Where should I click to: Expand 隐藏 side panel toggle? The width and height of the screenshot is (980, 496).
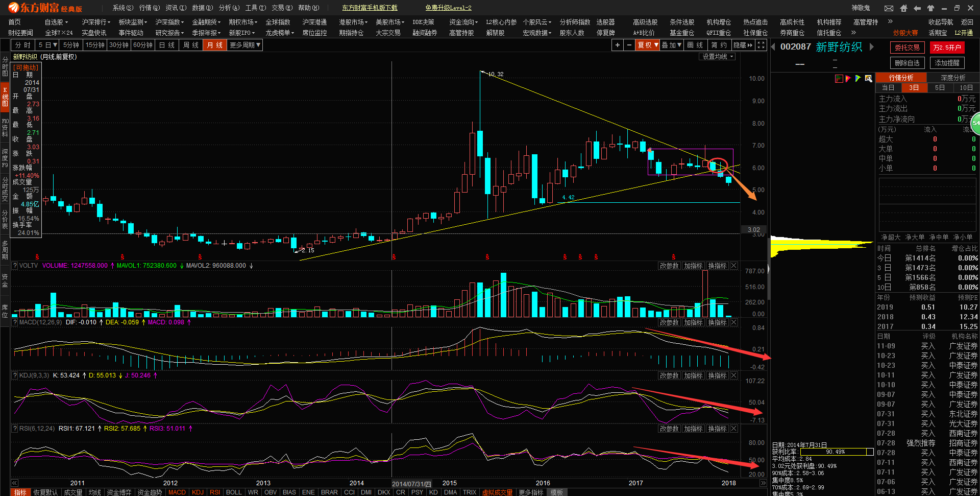(x=743, y=45)
